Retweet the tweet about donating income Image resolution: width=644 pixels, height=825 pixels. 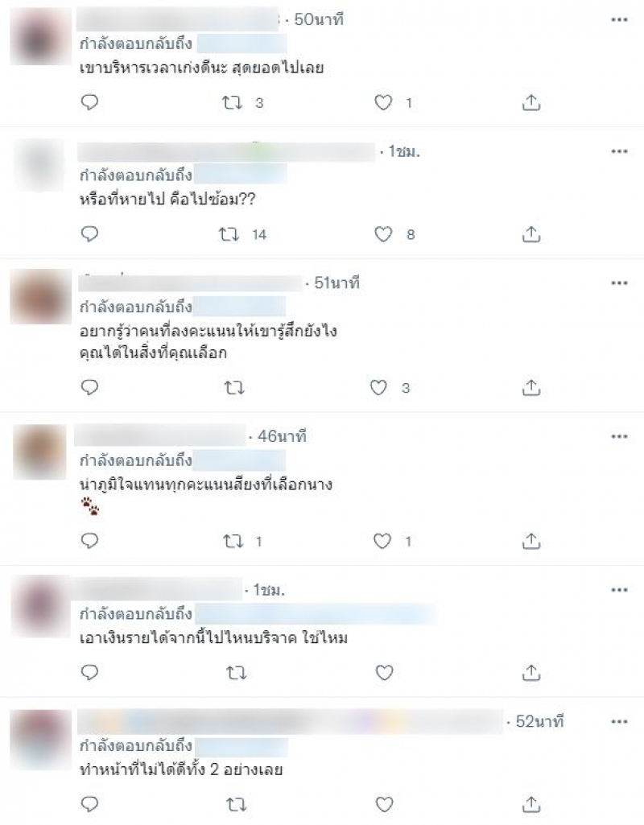click(236, 672)
